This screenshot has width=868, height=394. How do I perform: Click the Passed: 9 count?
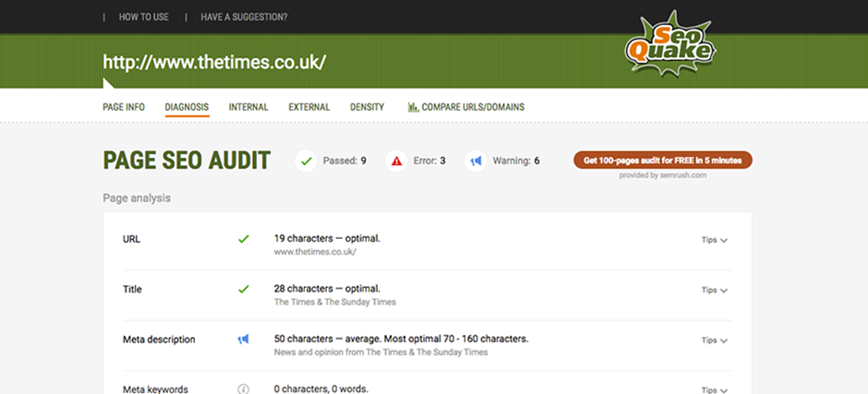(344, 161)
